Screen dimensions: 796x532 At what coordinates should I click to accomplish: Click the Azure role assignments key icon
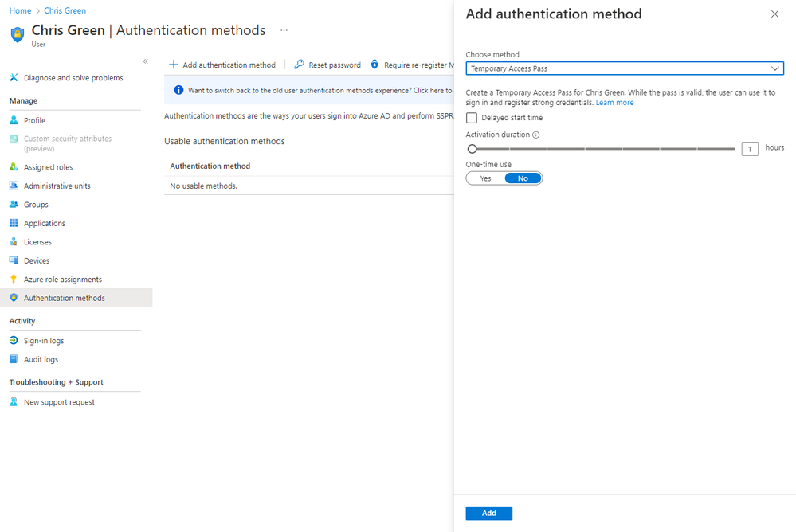[x=14, y=280]
